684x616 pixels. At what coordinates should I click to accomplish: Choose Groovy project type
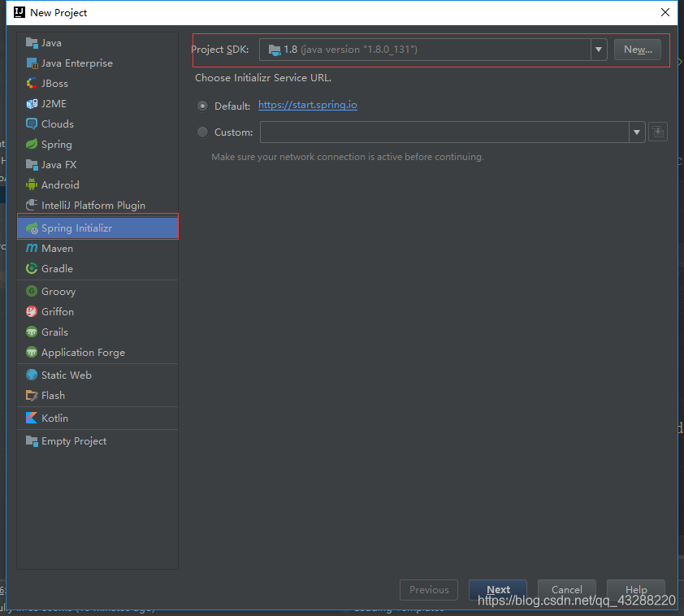97,292
